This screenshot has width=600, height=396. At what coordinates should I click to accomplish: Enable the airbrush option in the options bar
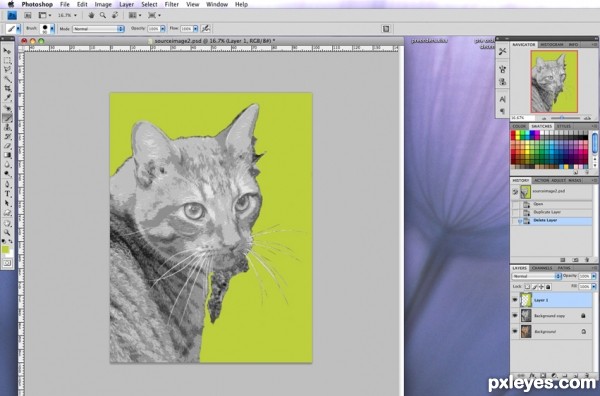206,29
